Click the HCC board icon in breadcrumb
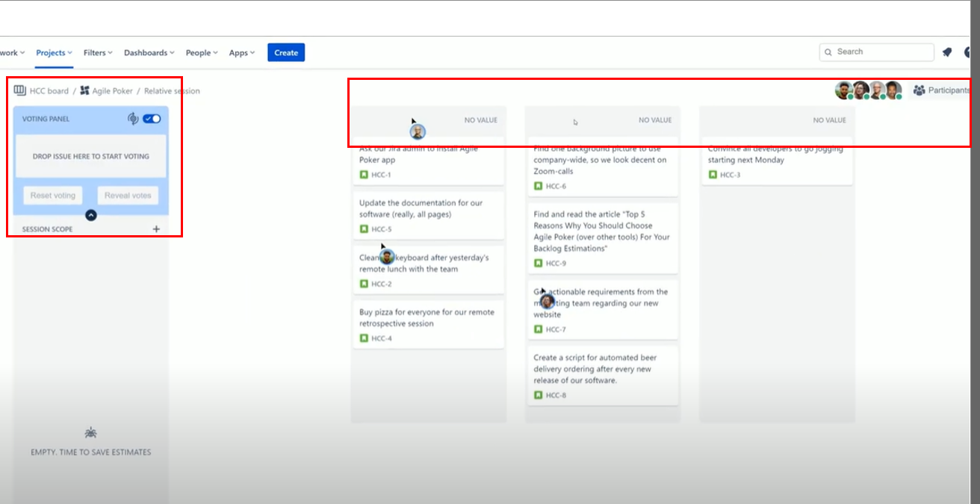Image resolution: width=980 pixels, height=504 pixels. pos(18,90)
